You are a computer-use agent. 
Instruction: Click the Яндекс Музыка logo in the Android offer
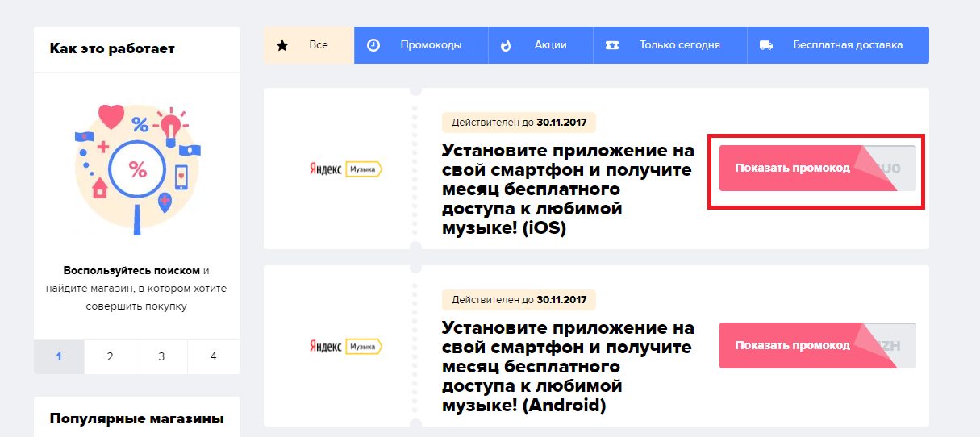coord(345,346)
